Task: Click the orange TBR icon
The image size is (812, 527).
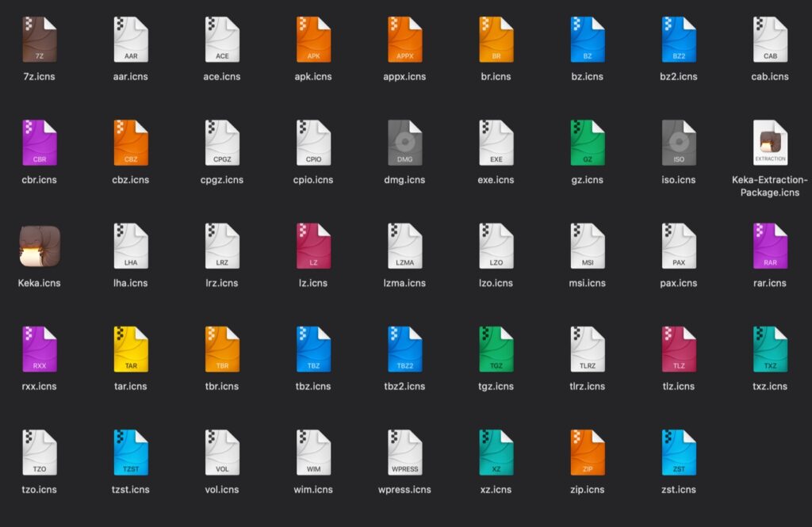Action: tap(222, 349)
